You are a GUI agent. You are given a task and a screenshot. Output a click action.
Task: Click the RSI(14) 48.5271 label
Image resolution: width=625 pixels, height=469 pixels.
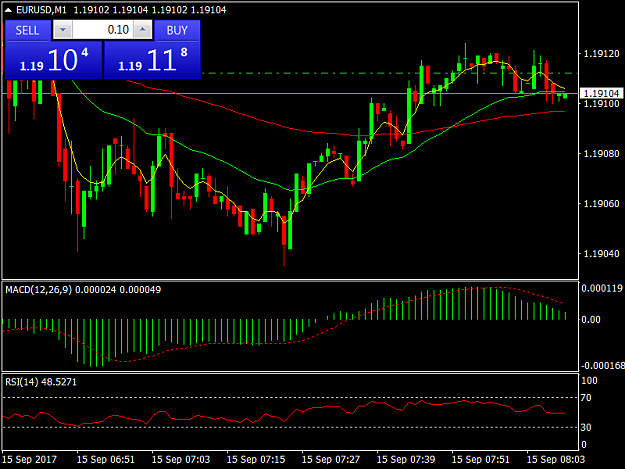(41, 382)
